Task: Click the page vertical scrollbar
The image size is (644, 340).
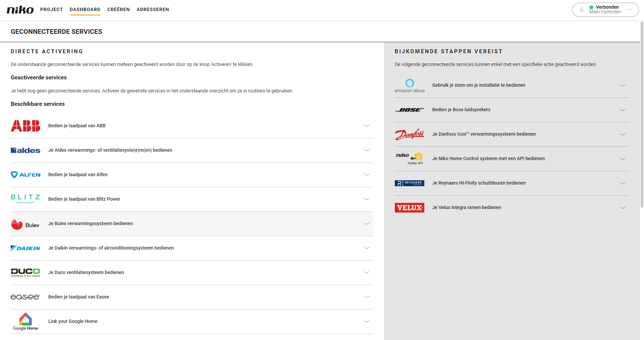Action: click(x=642, y=114)
